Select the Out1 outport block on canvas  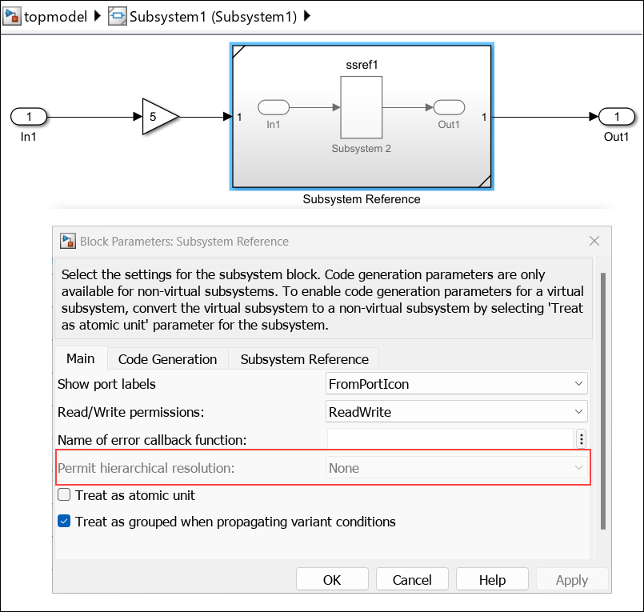coord(616,117)
